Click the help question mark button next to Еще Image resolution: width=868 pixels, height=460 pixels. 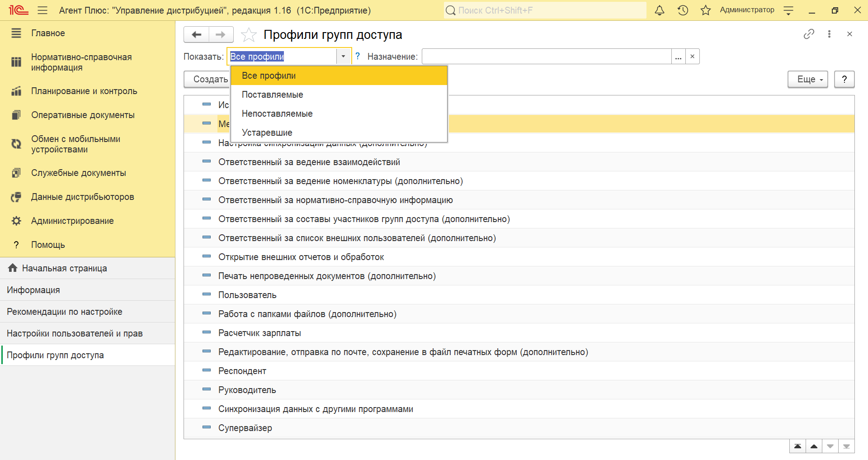tap(844, 79)
